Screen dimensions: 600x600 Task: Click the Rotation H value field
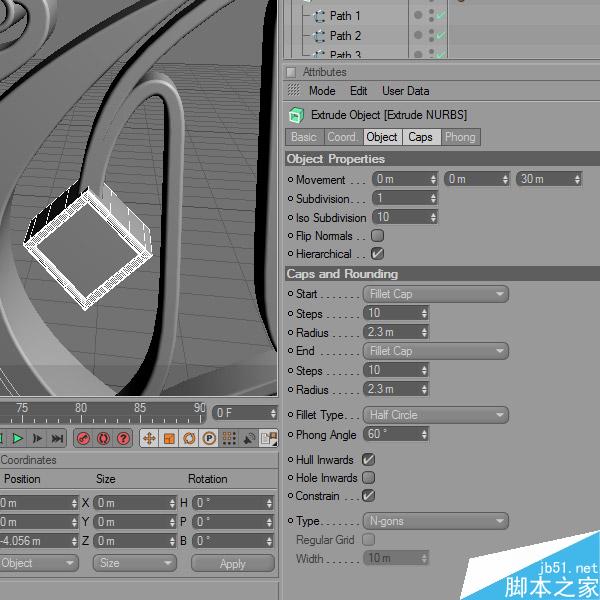[233, 503]
